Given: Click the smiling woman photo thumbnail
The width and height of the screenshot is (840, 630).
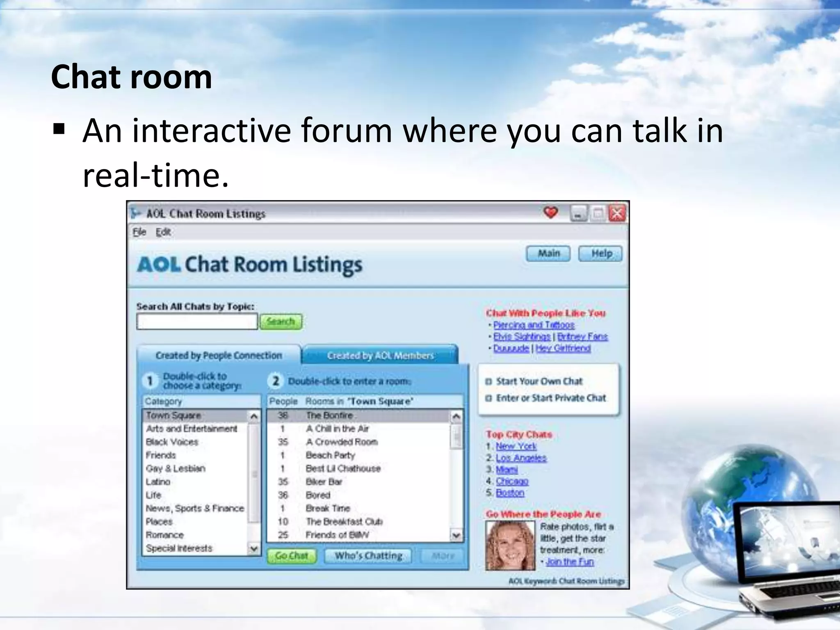Looking at the screenshot, I should pos(510,546).
